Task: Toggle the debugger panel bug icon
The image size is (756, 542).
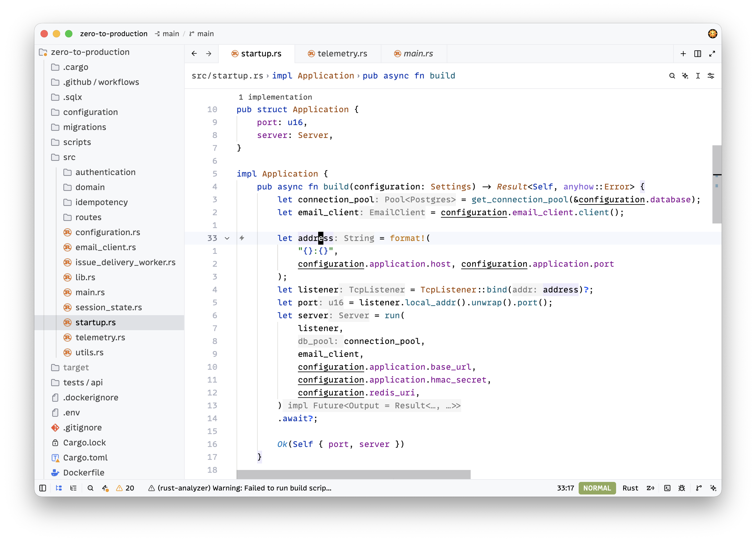Action: click(682, 488)
